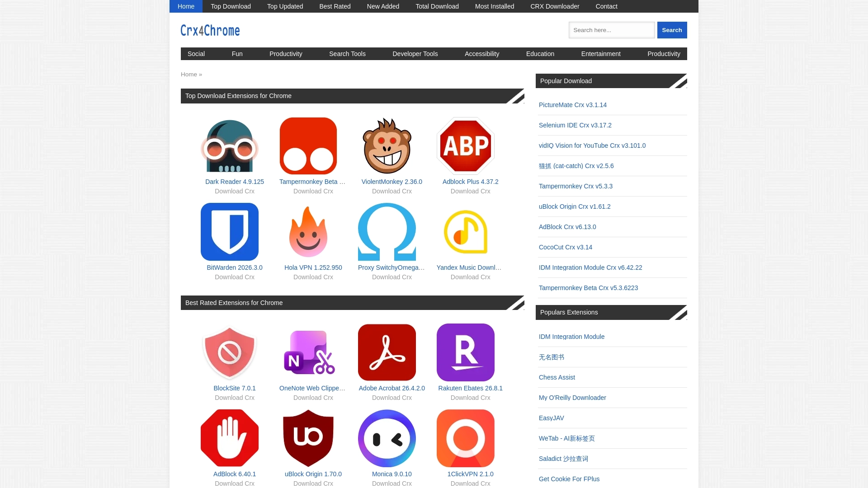Open the Entertainment category
The height and width of the screenshot is (488, 868).
[601, 54]
